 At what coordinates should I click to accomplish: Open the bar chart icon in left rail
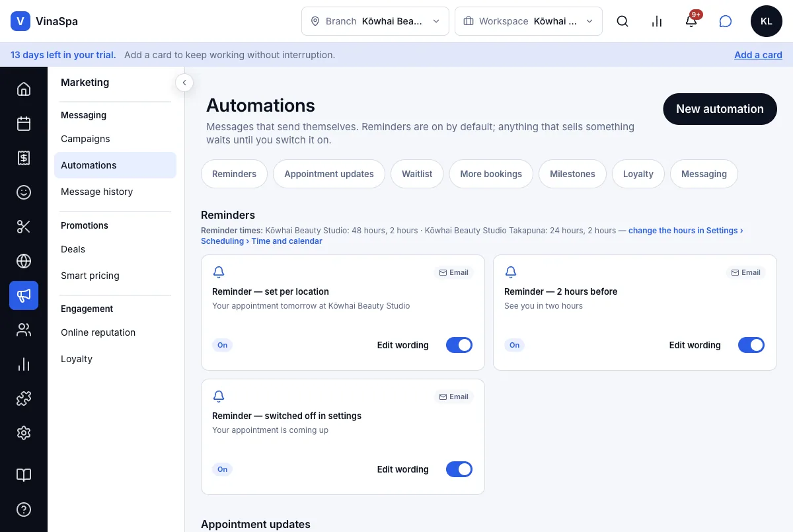tap(24, 364)
